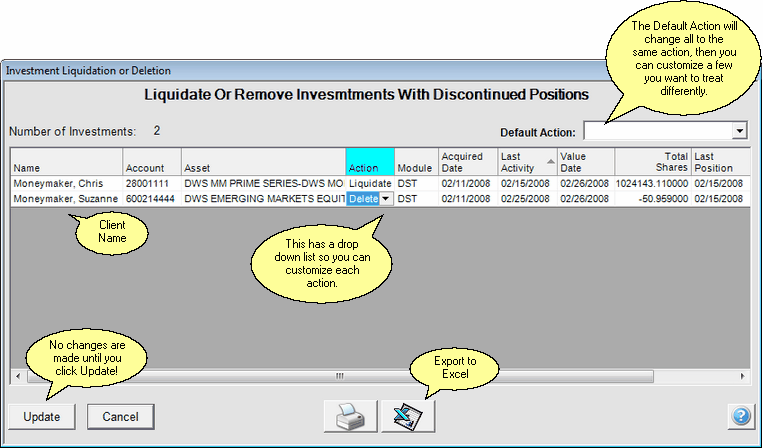Sort by Acquired Date column header

468,162
